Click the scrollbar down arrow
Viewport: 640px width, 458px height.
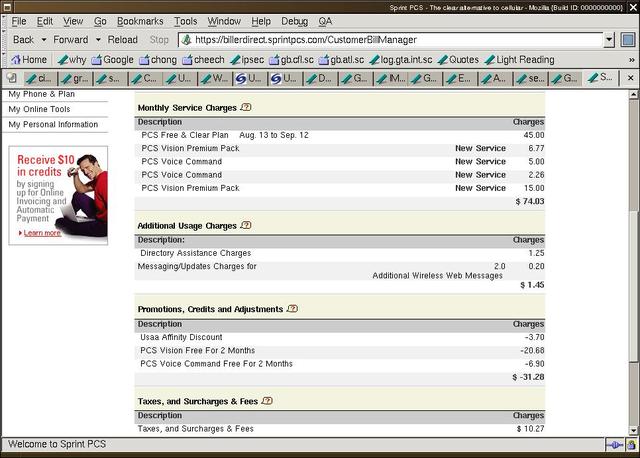(x=633, y=430)
